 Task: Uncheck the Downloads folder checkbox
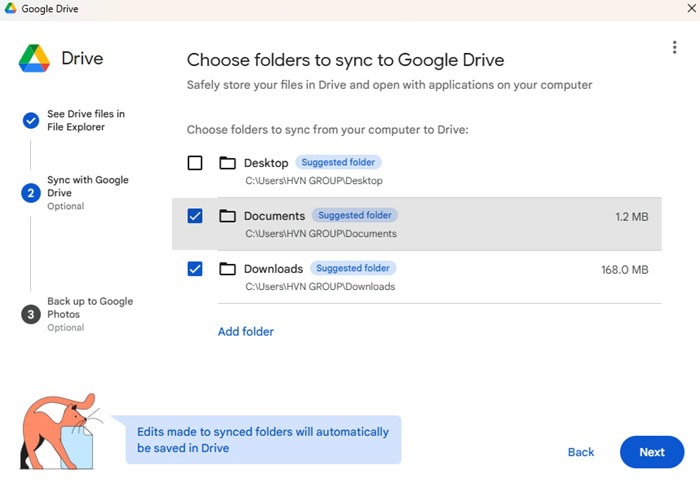point(195,269)
